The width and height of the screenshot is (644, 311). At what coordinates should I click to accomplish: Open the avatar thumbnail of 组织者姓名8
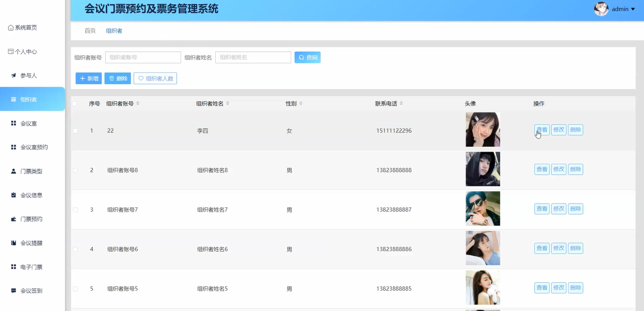pos(483,169)
